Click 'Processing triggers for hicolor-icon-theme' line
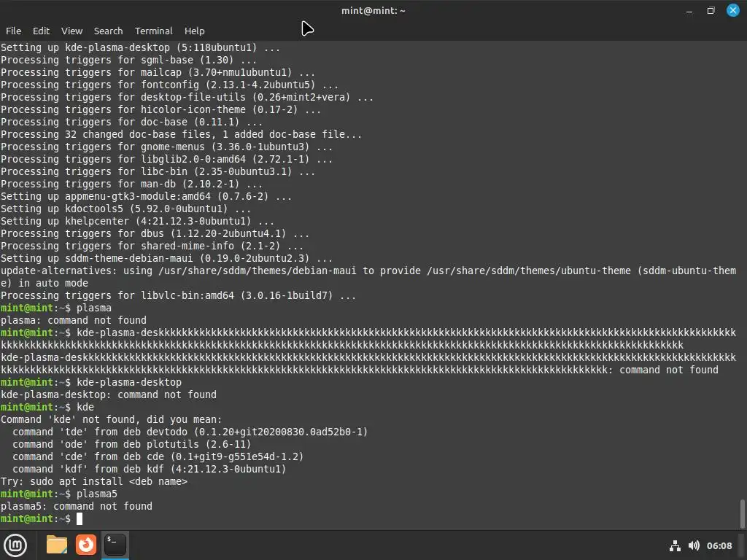 pyautogui.click(x=160, y=109)
